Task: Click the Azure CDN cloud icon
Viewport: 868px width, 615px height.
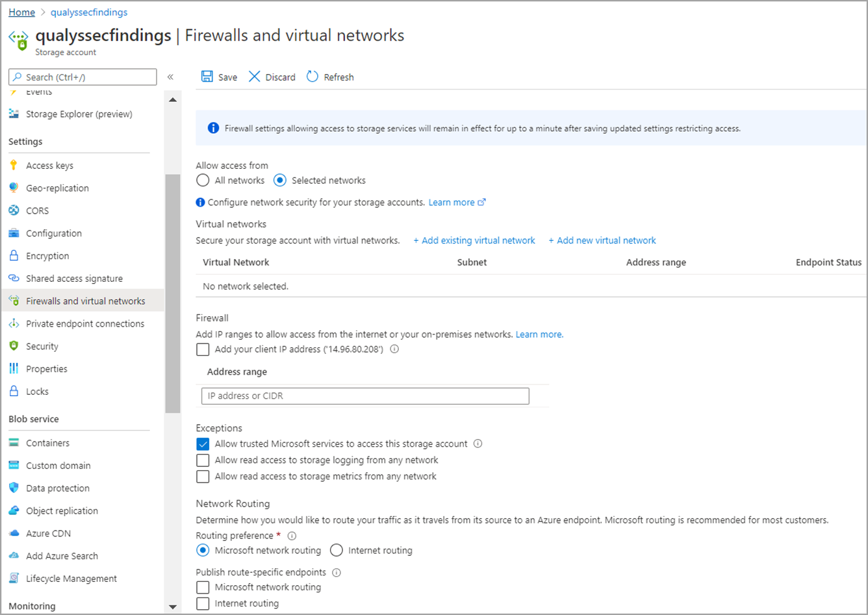Action: click(14, 533)
